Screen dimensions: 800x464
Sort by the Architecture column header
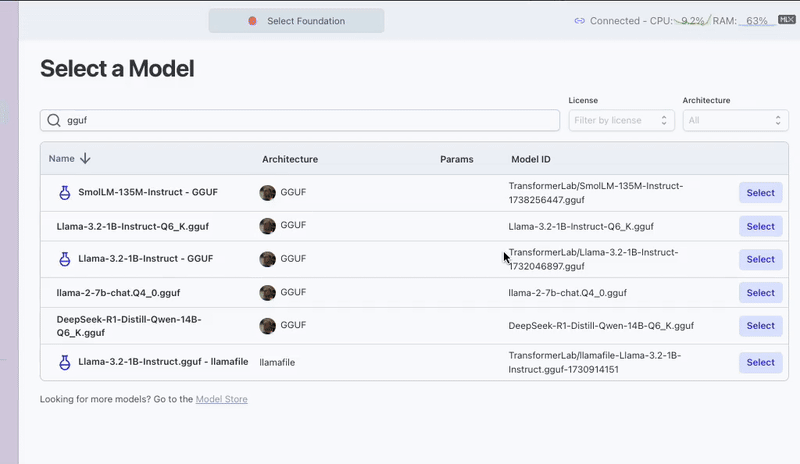(290, 159)
